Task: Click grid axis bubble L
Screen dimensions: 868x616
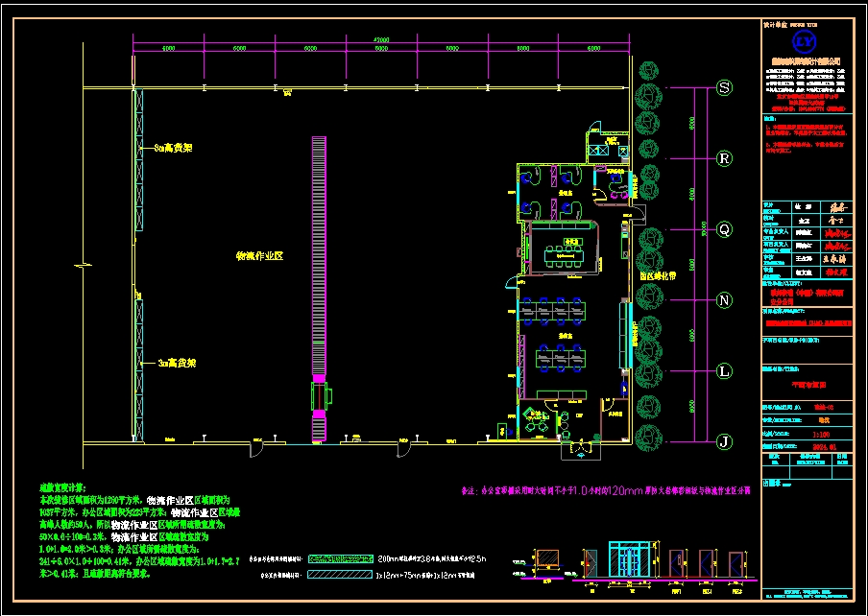Action: 725,370
